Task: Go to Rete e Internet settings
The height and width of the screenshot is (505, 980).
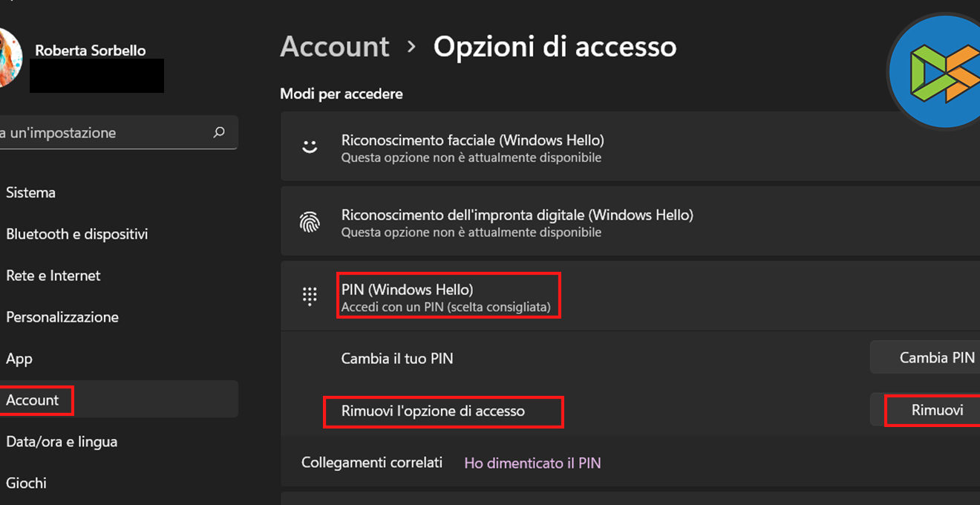Action: pos(53,276)
